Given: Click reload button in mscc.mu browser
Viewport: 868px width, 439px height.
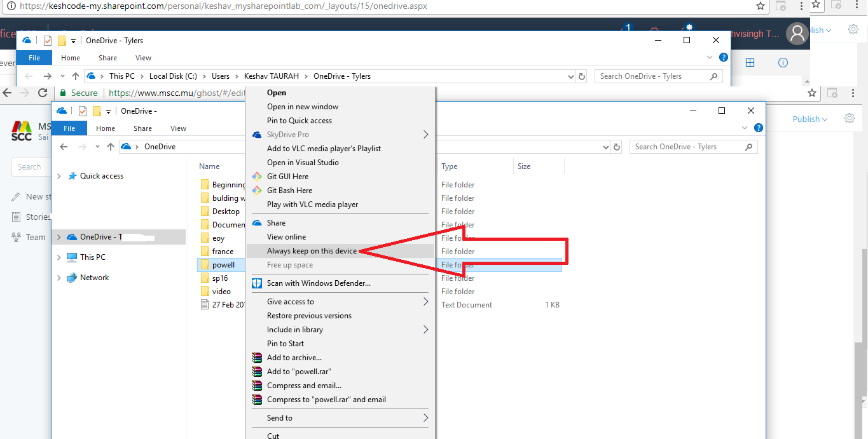Looking at the screenshot, I should (43, 93).
